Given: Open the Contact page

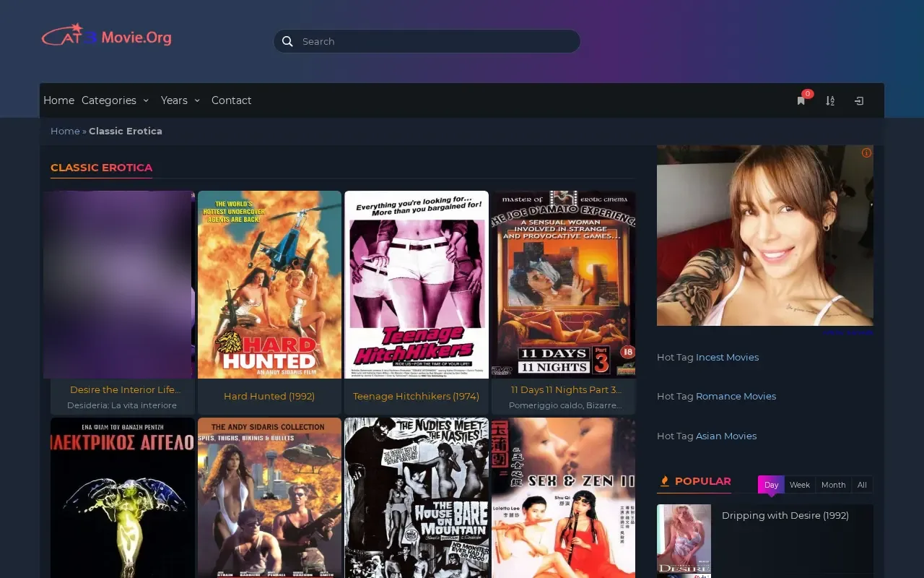Looking at the screenshot, I should pyautogui.click(x=231, y=100).
